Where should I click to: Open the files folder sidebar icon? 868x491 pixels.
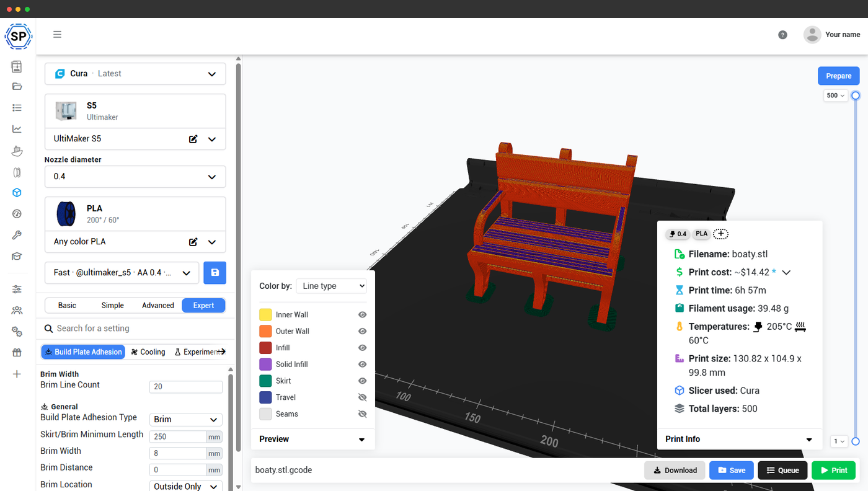pos(17,86)
